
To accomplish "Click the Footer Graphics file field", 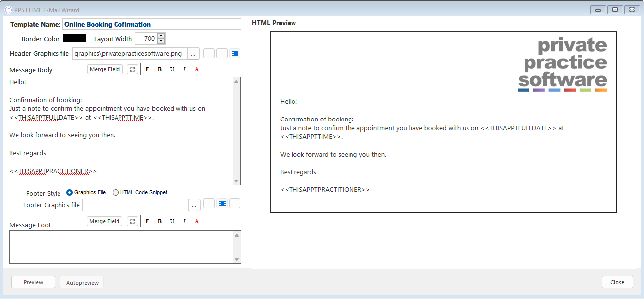I will [x=135, y=205].
